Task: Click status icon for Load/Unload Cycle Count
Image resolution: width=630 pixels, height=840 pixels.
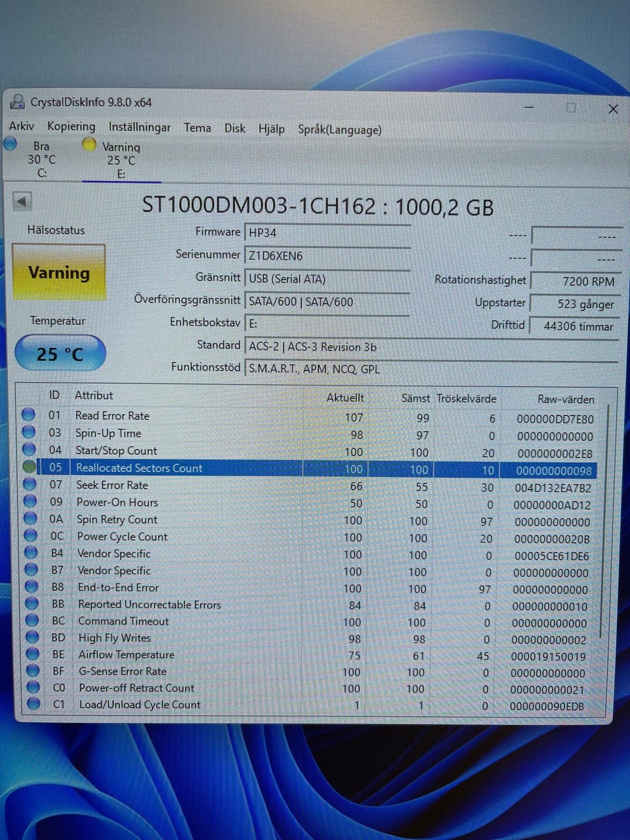Action: tap(34, 704)
